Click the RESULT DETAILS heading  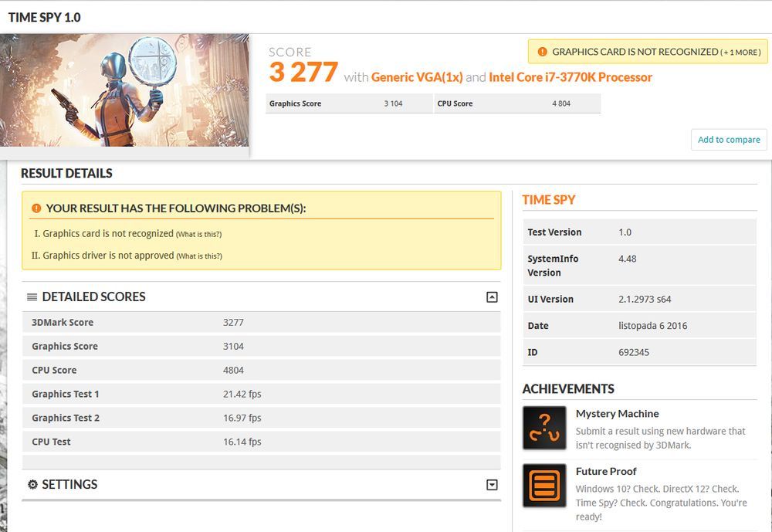click(66, 174)
